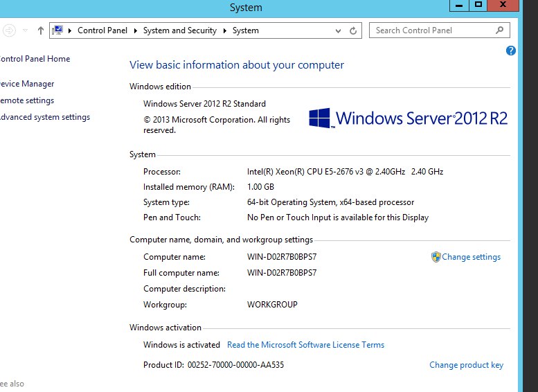The width and height of the screenshot is (538, 392).
Task: Maximize the System window
Action: 478,5
